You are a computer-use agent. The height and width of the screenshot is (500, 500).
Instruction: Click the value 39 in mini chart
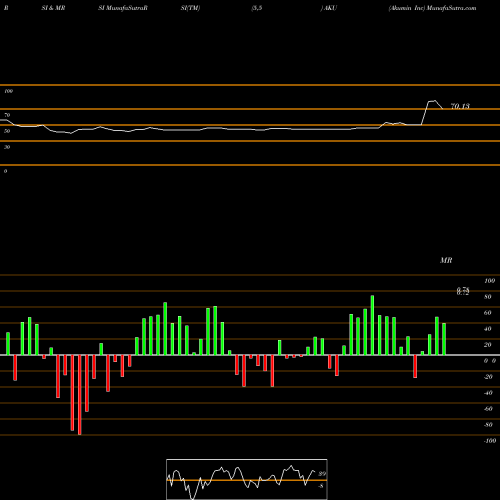tap(322, 474)
